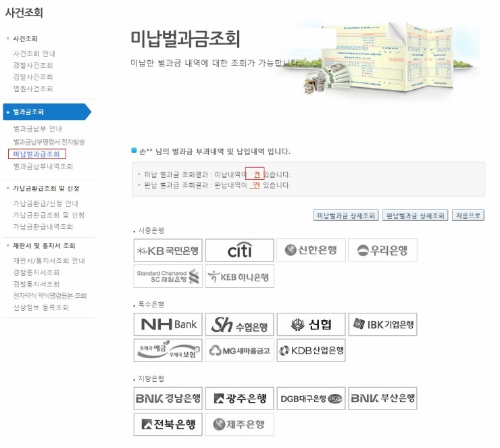Screen dimensions: 500x448
Task: Open the Standard Chartered SC제일은행 logo
Action: (168, 276)
